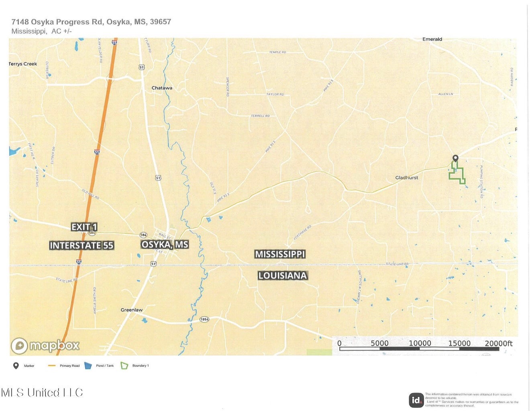Click the 'Primary Road' legend text

pyautogui.click(x=70, y=366)
